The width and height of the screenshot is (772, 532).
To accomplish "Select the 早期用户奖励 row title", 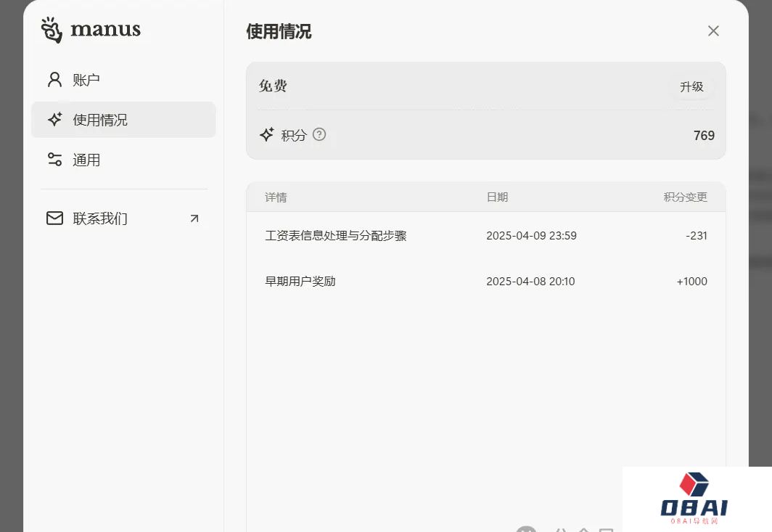I will (300, 282).
